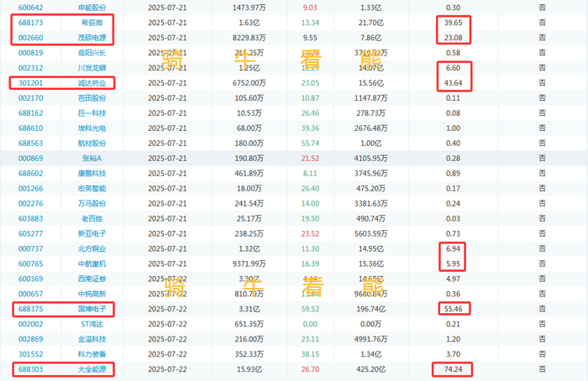Open the 金溢科技 stock name link
Image resolution: width=588 pixels, height=381 pixels.
click(x=92, y=339)
